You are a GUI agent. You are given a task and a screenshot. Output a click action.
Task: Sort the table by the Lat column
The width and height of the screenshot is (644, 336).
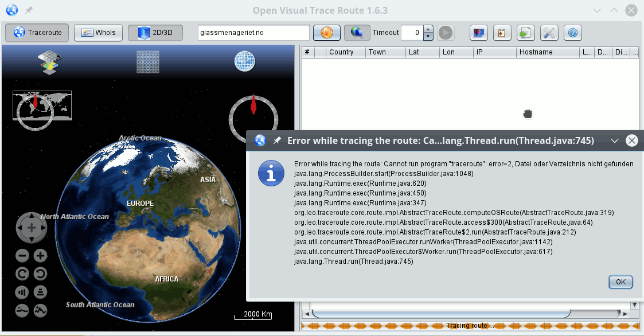pyautogui.click(x=422, y=52)
